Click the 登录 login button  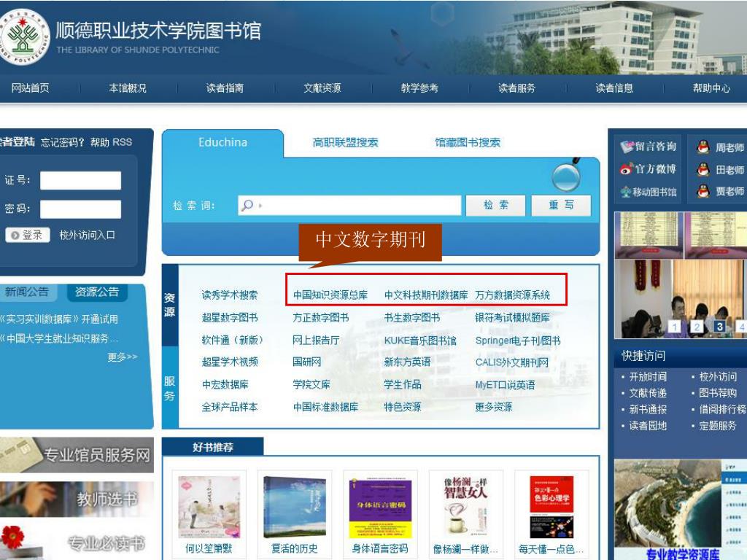click(28, 235)
